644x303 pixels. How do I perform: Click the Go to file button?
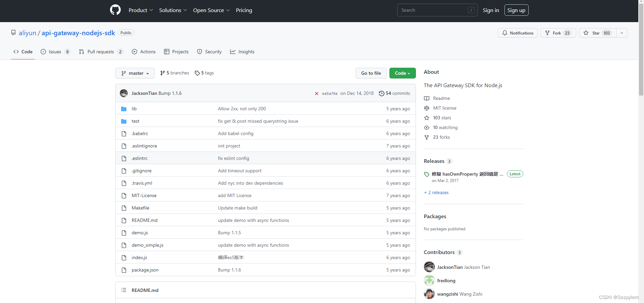371,73
